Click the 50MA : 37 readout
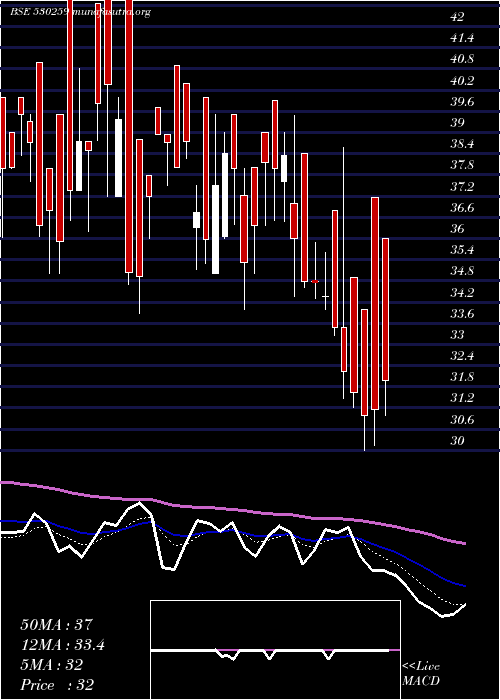This screenshot has height=700, width=500. pyautogui.click(x=56, y=624)
